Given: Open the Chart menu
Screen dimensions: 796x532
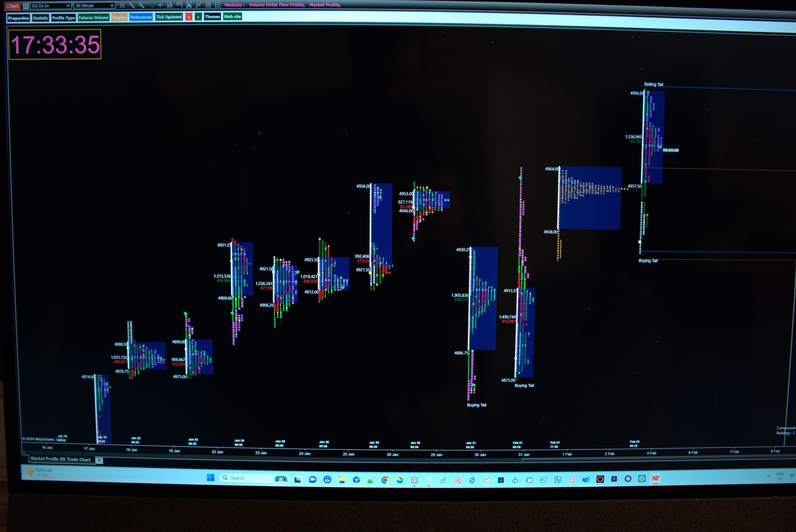Looking at the screenshot, I should (x=12, y=5).
